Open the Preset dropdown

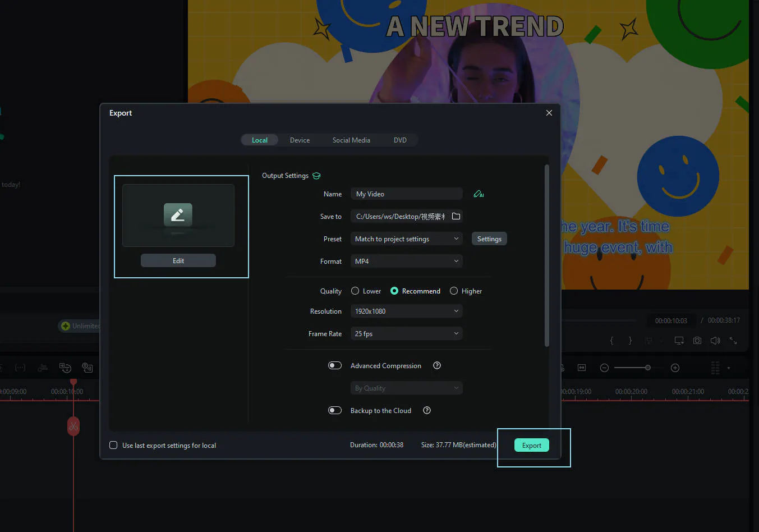pos(407,239)
